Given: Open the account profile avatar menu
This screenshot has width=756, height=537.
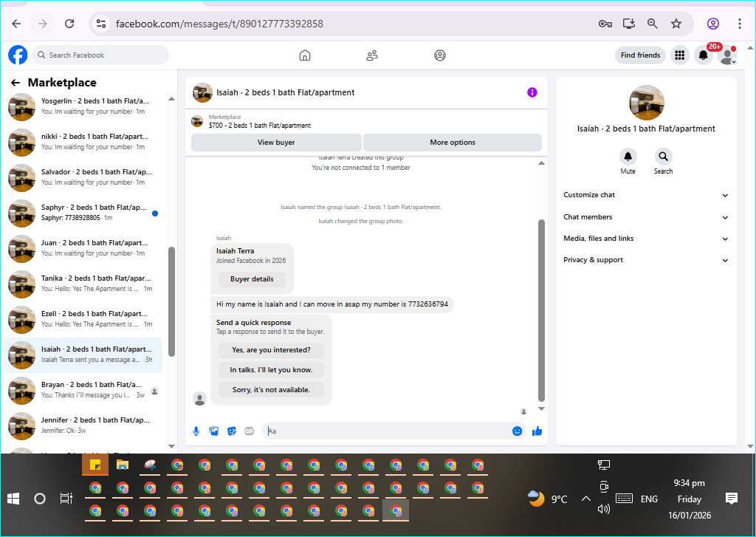Looking at the screenshot, I should coord(727,55).
